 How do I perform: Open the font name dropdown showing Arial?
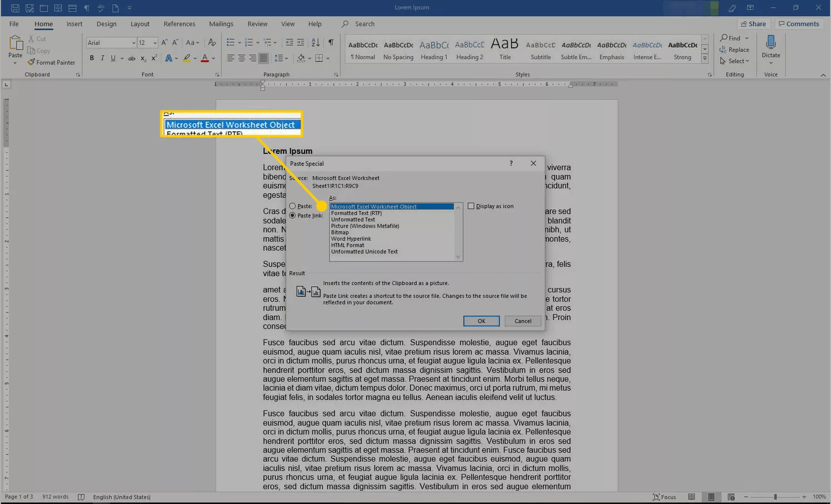(134, 43)
